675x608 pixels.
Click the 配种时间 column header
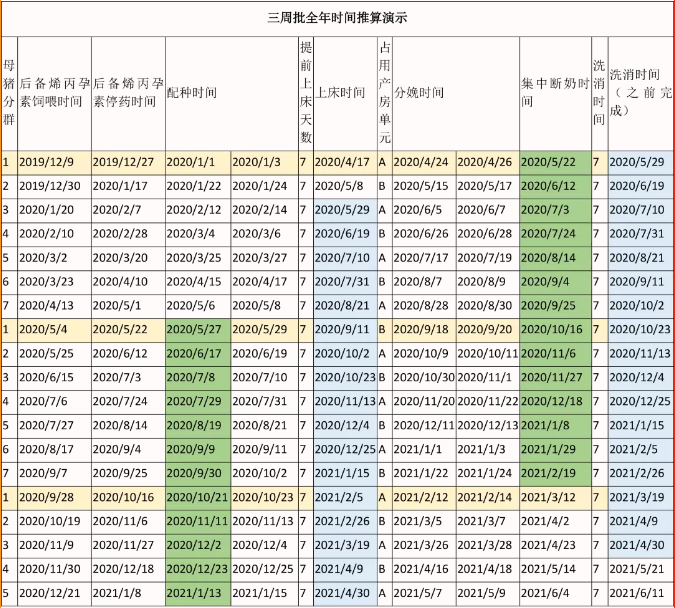click(x=232, y=93)
